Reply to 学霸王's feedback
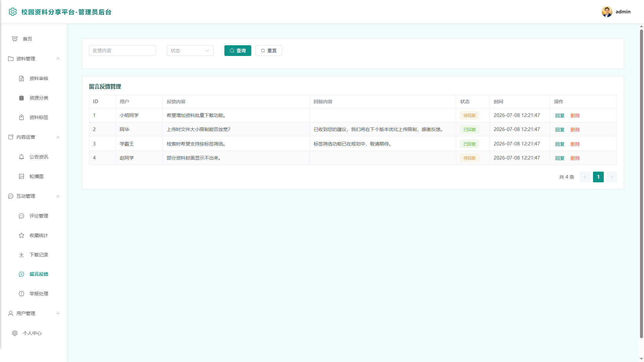Image resolution: width=644 pixels, height=362 pixels. pyautogui.click(x=560, y=144)
